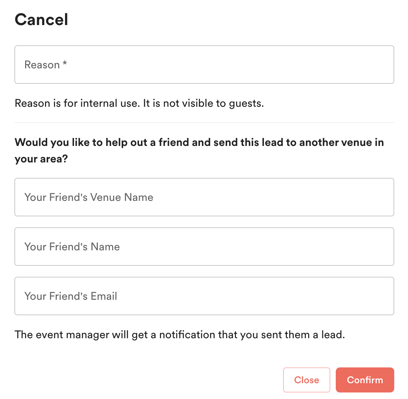Dismiss dialog with the Close button

[x=306, y=380]
